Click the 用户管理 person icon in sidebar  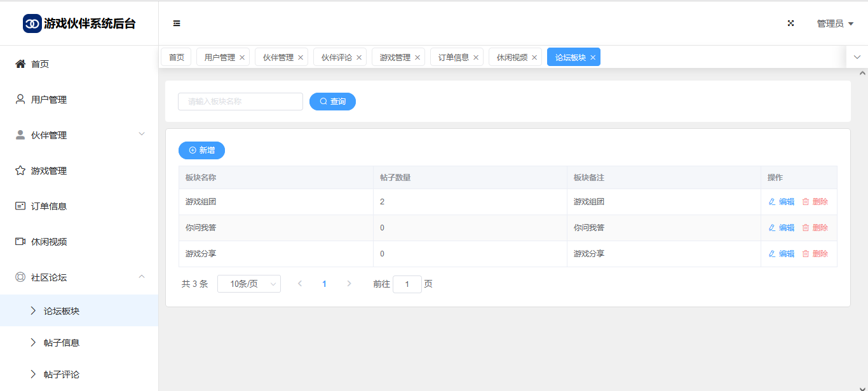tap(20, 100)
